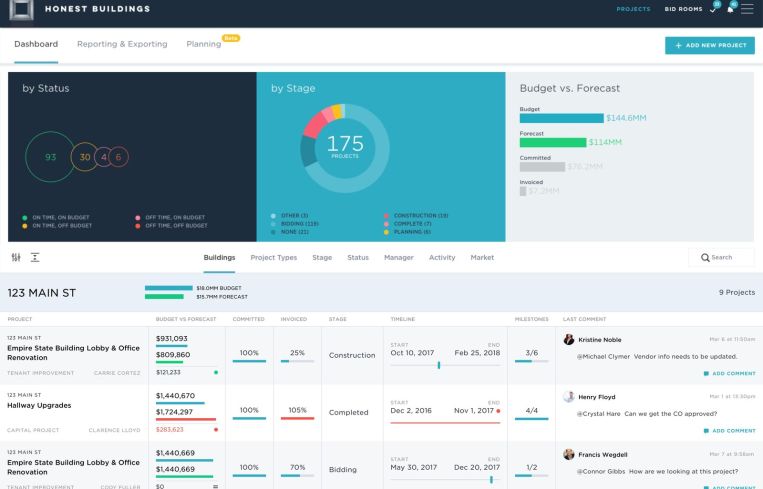Add comment on Hallway Upgrades project
The width and height of the screenshot is (763, 489).
[729, 430]
